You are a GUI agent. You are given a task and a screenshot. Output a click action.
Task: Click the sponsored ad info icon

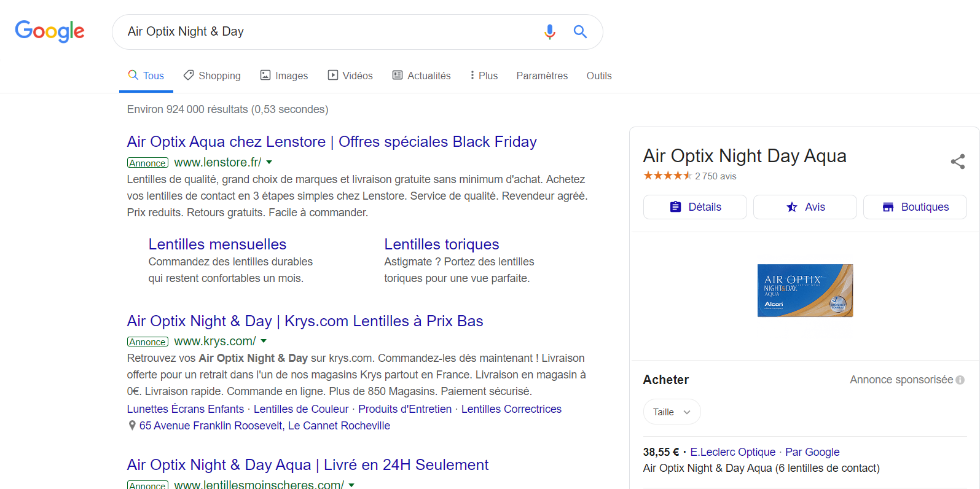[x=960, y=380]
